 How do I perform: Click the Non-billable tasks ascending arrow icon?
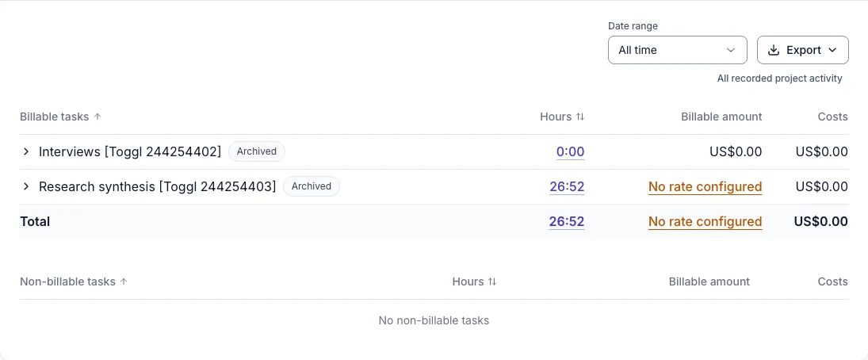pyautogui.click(x=124, y=282)
